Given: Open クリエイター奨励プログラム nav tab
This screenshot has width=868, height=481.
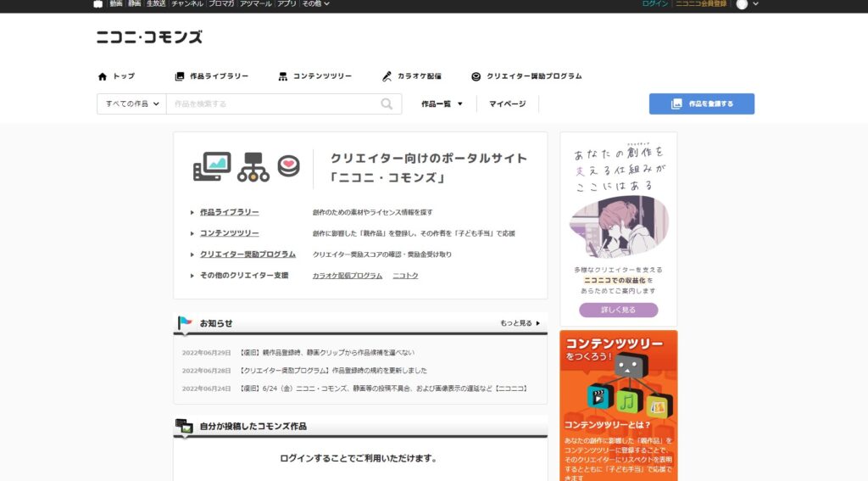Looking at the screenshot, I should coord(534,76).
